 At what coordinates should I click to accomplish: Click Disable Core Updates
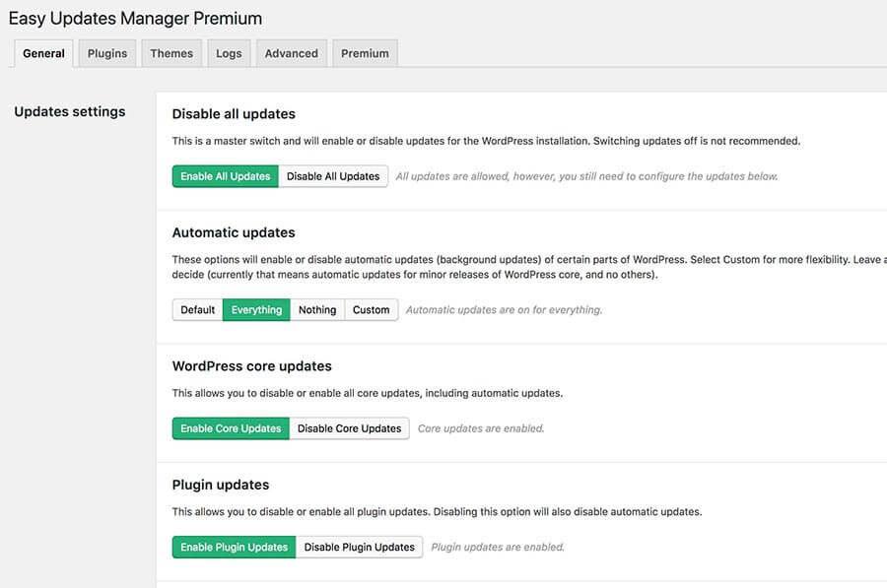pyautogui.click(x=349, y=428)
